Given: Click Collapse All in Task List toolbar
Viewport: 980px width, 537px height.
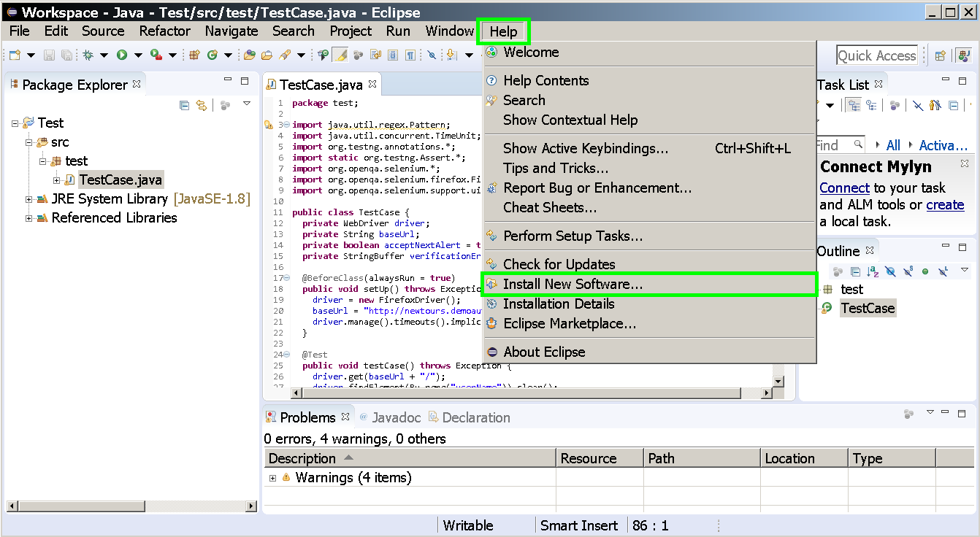Looking at the screenshot, I should click(x=954, y=104).
